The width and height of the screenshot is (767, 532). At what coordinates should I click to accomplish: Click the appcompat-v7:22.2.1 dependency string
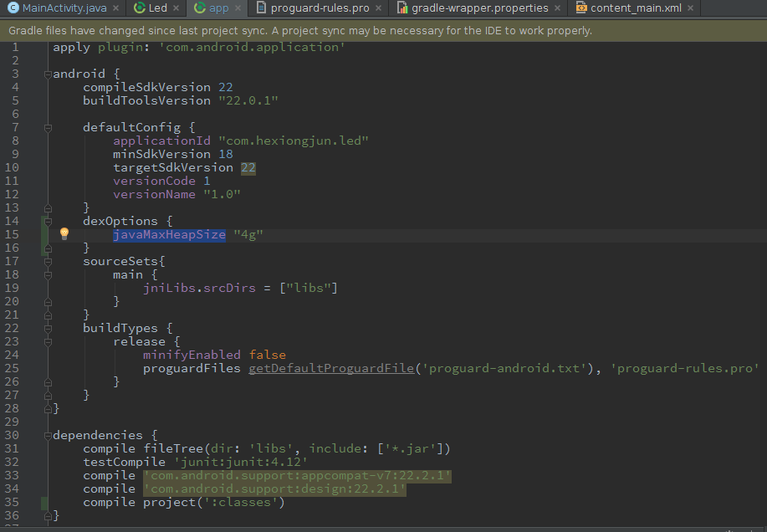pyautogui.click(x=298, y=476)
